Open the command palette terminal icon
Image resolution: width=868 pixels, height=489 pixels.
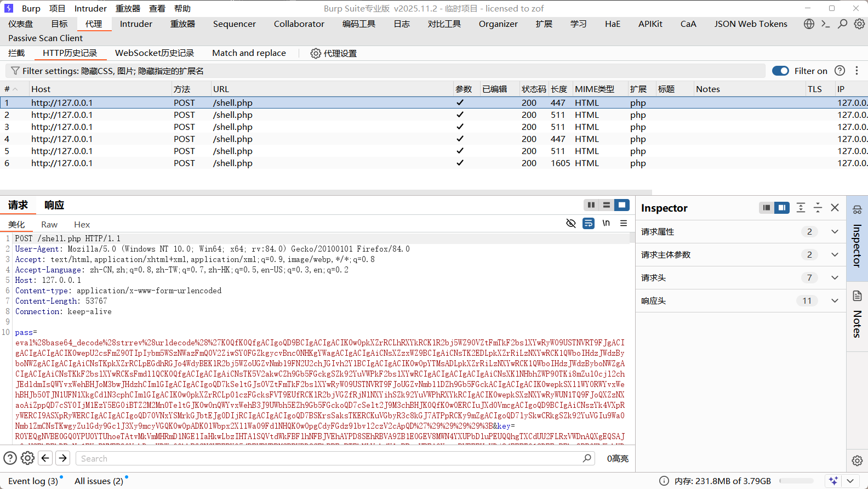tap(826, 24)
